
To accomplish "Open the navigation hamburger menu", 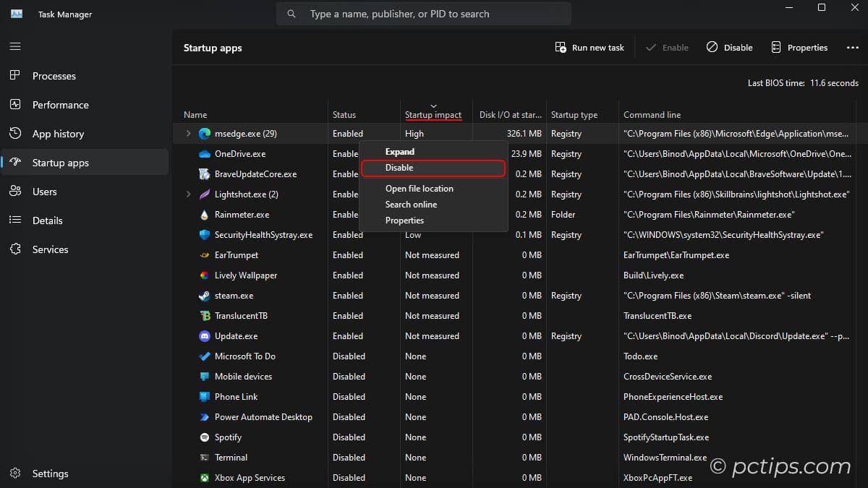I will point(15,46).
